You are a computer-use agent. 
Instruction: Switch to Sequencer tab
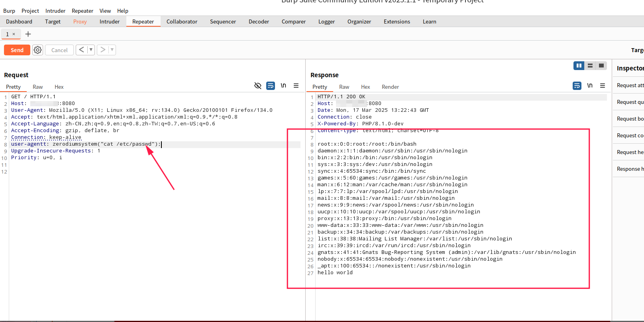[x=223, y=21]
